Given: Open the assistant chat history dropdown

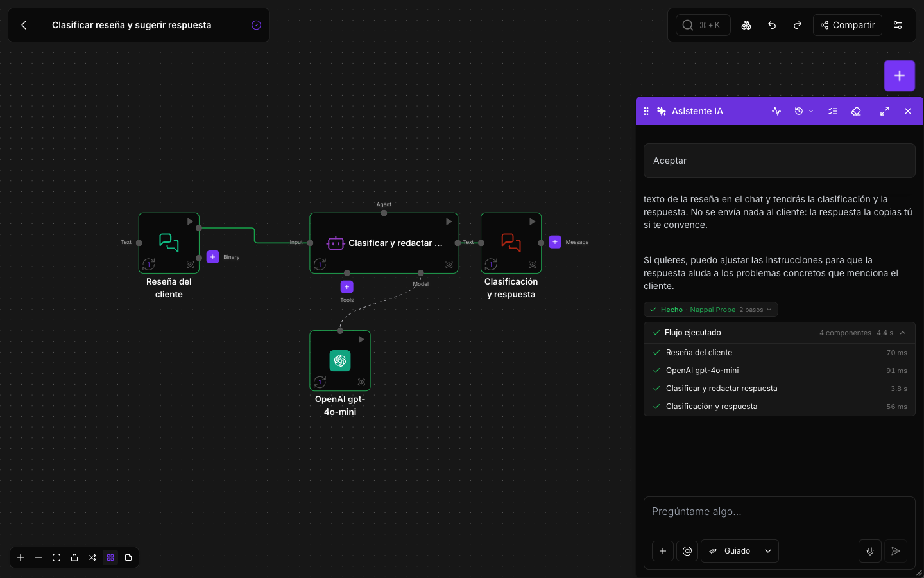Looking at the screenshot, I should (804, 111).
